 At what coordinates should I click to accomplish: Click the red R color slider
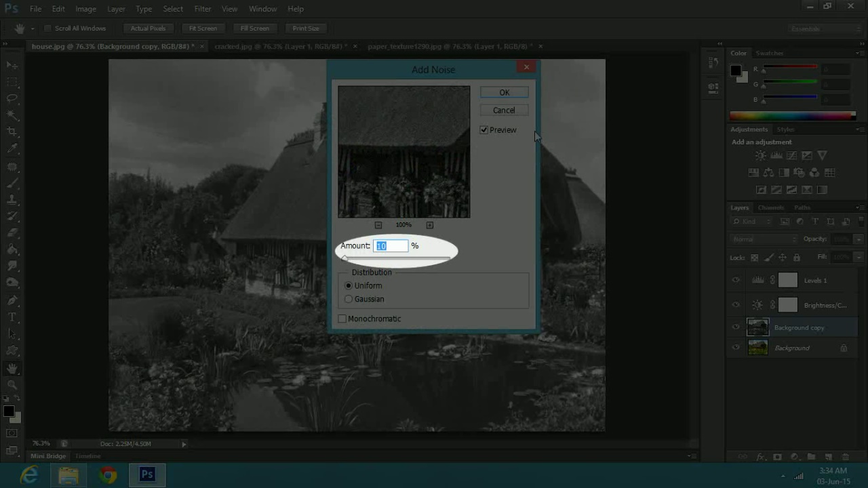[789, 67]
